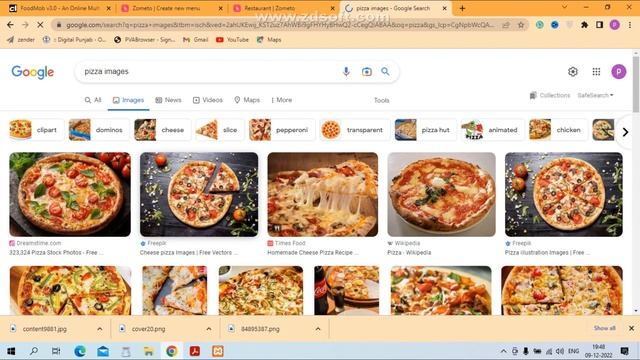This screenshot has width=640, height=360.
Task: Expand options for 84895387.png download
Action: click(318, 329)
